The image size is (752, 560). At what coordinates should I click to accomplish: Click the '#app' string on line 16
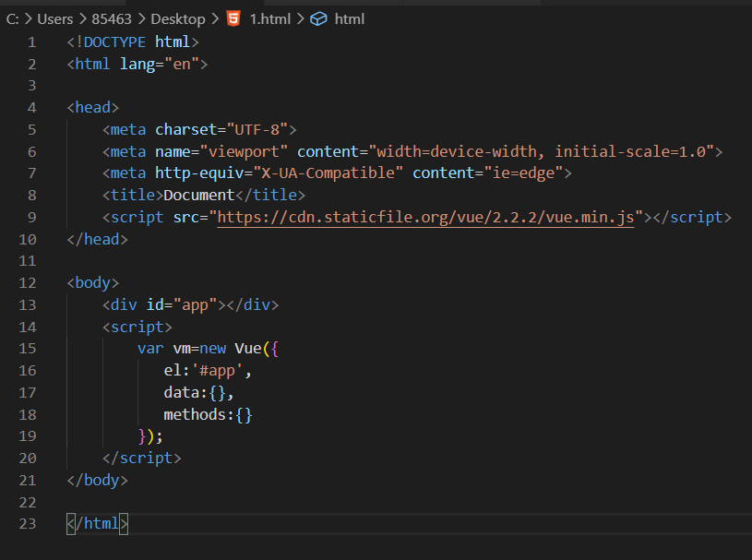[x=217, y=371]
